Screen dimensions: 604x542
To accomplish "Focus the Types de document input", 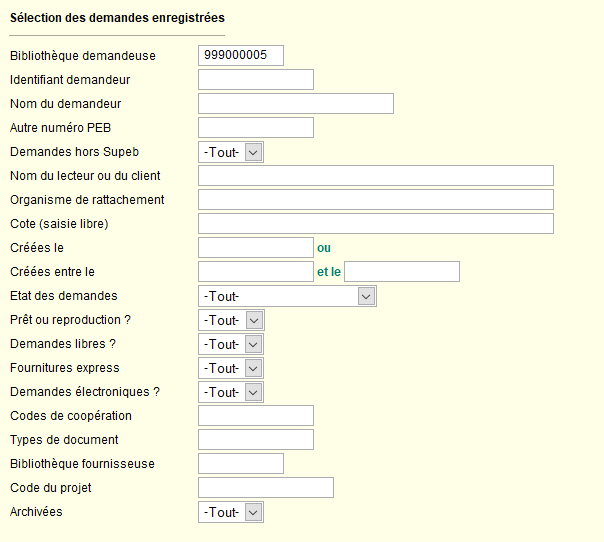I will point(256,440).
